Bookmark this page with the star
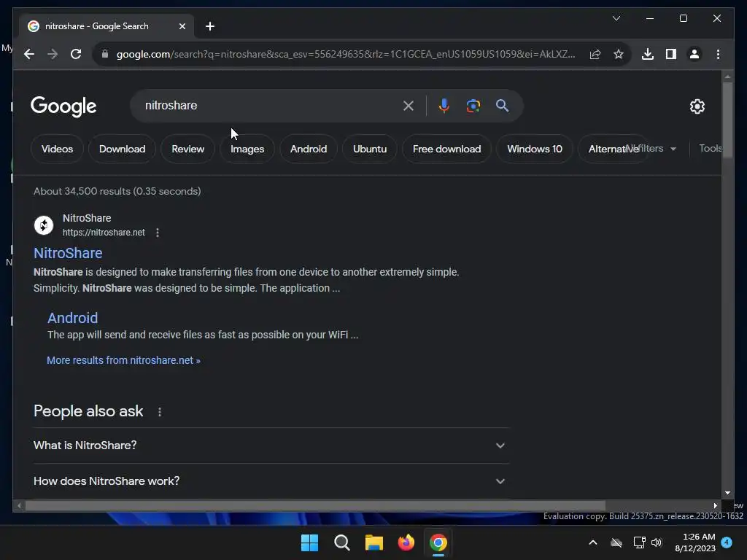The image size is (747, 560). click(619, 54)
